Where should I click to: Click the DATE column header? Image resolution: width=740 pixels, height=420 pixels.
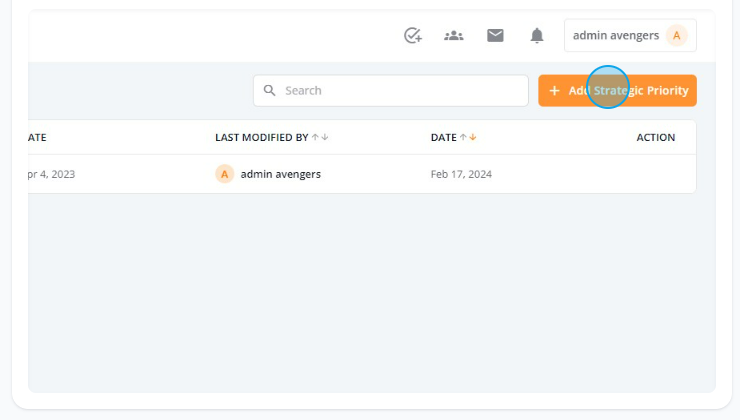click(x=444, y=137)
